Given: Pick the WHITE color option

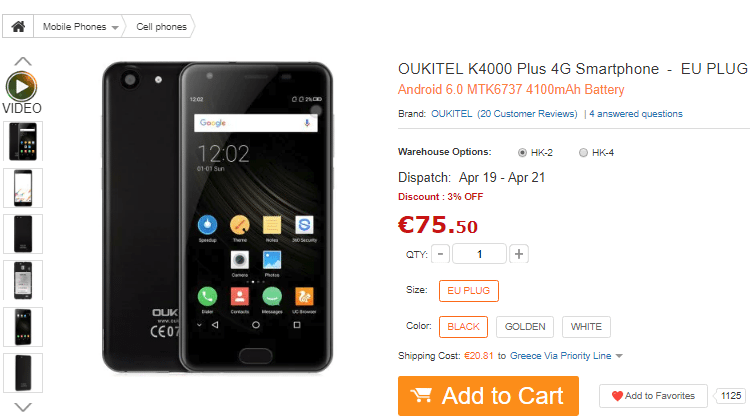Looking at the screenshot, I should 586,327.
